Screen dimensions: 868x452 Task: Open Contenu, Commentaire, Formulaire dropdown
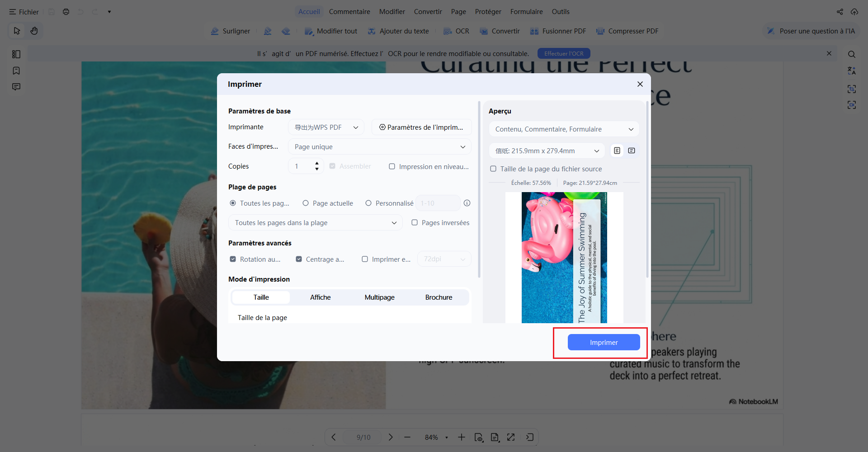[x=564, y=129]
